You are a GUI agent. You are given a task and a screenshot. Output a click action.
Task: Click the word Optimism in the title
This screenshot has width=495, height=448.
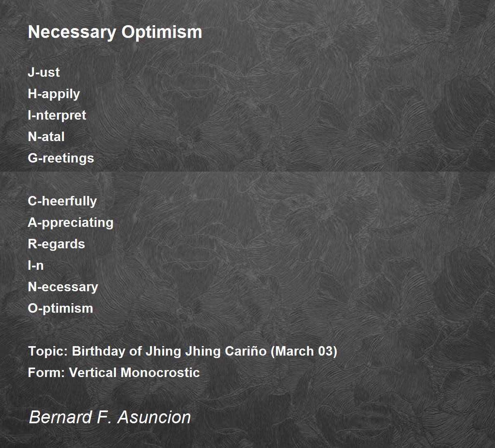tap(162, 33)
